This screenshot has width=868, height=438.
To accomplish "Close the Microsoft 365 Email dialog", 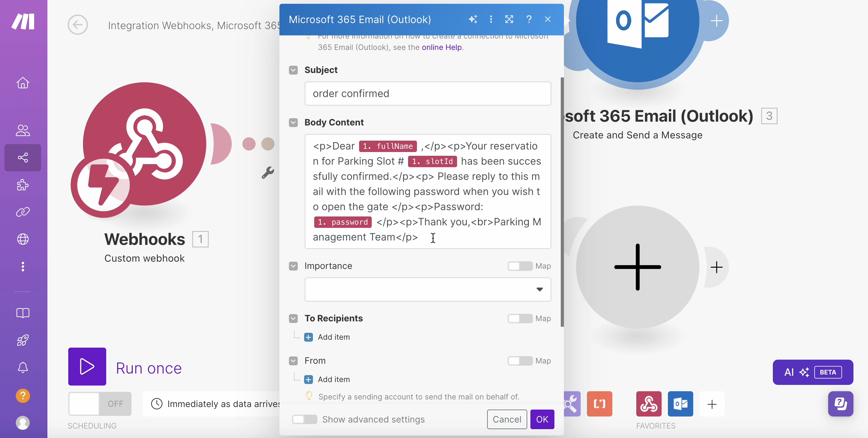I will point(548,20).
